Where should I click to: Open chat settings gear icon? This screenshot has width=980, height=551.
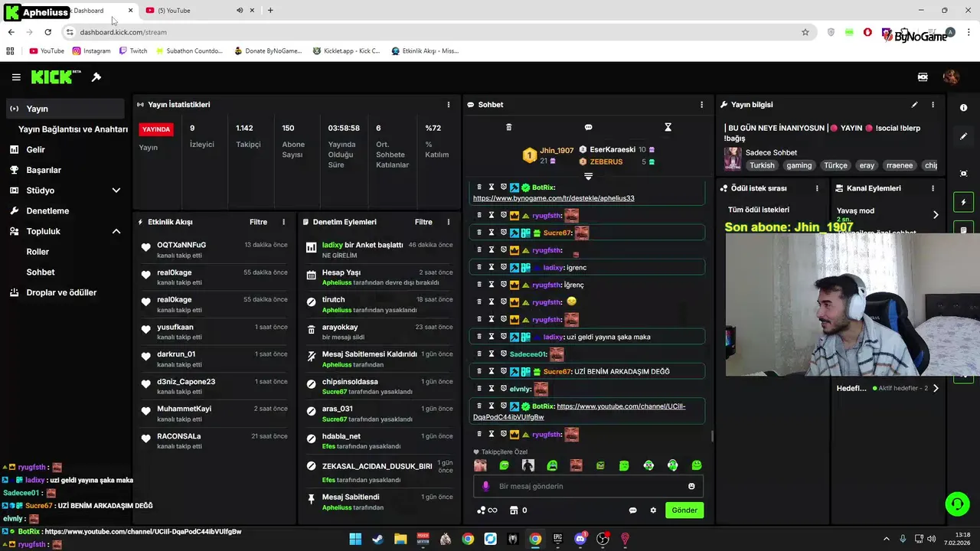[653, 510]
